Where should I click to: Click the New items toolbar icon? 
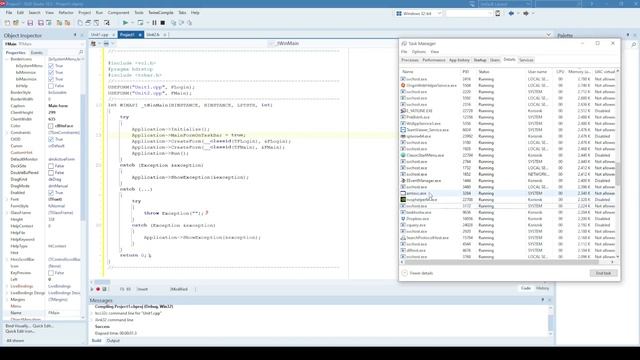point(7,23)
